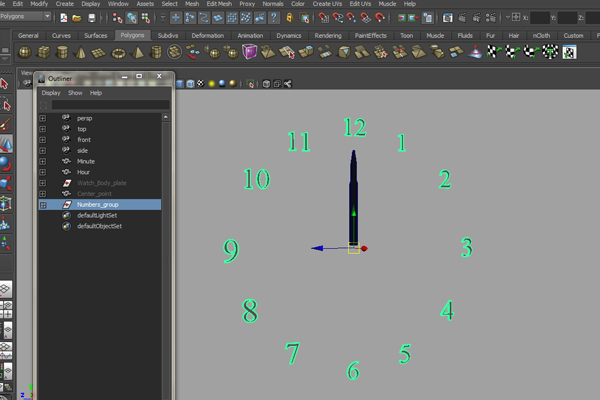Toggle Snap to Grids

pyautogui.click(x=323, y=18)
